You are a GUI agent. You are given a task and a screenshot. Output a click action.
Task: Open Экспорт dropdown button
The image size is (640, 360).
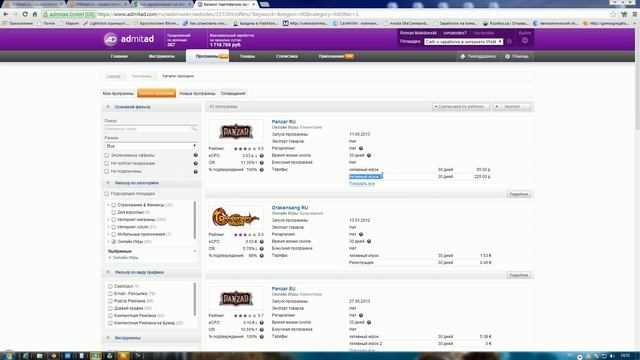click(512, 107)
